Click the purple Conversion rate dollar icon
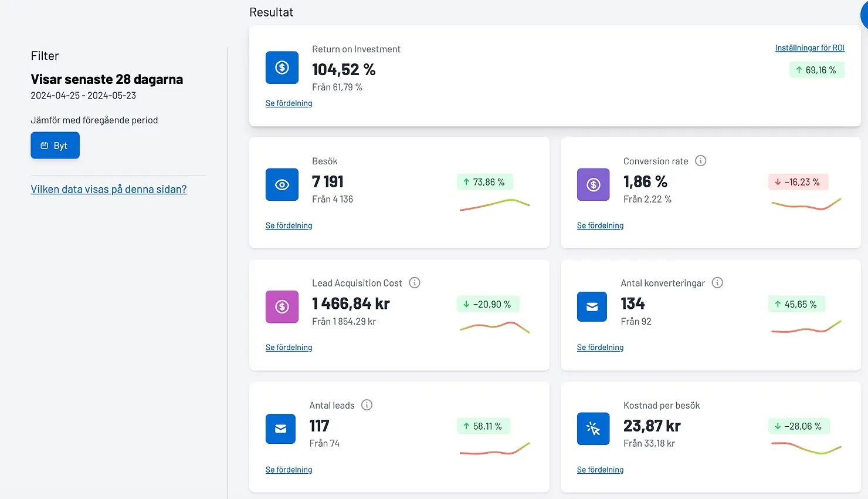Viewport: 868px width, 499px height. (x=593, y=184)
